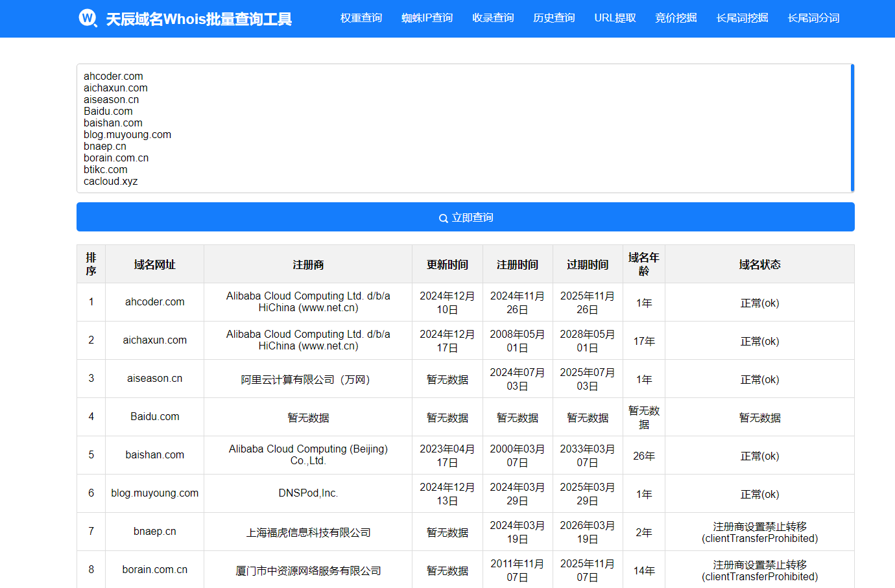Select the bnaep.cn table cell

[x=154, y=532]
